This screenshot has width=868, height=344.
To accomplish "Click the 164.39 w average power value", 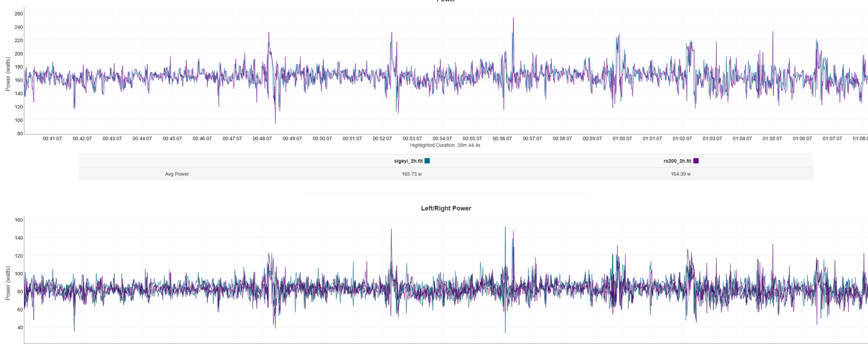I will (681, 174).
